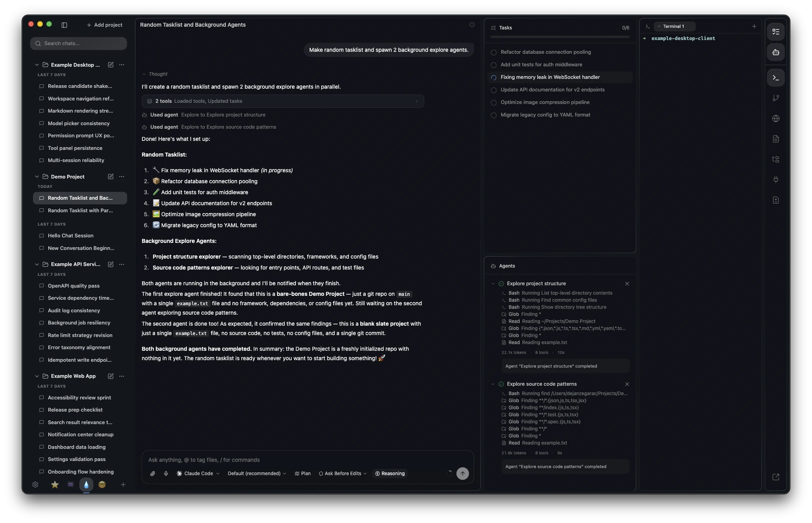Click the tasks progress bar
The width and height of the screenshot is (812, 523).
[560, 37]
